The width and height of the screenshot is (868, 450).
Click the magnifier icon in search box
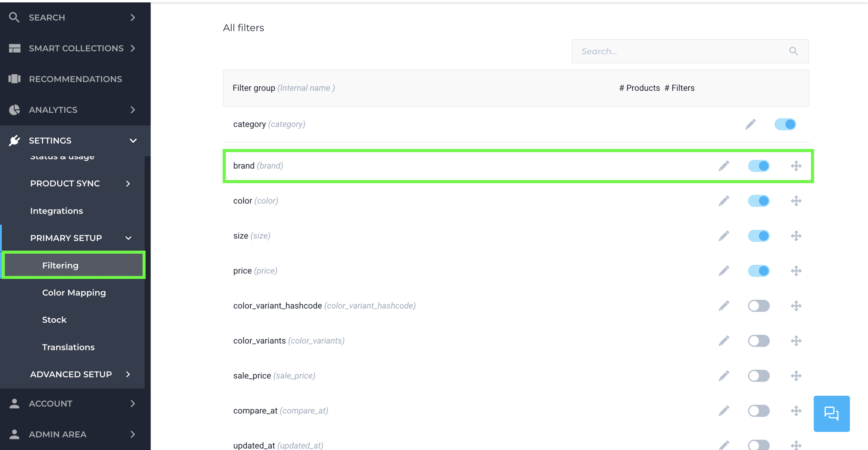coord(793,51)
